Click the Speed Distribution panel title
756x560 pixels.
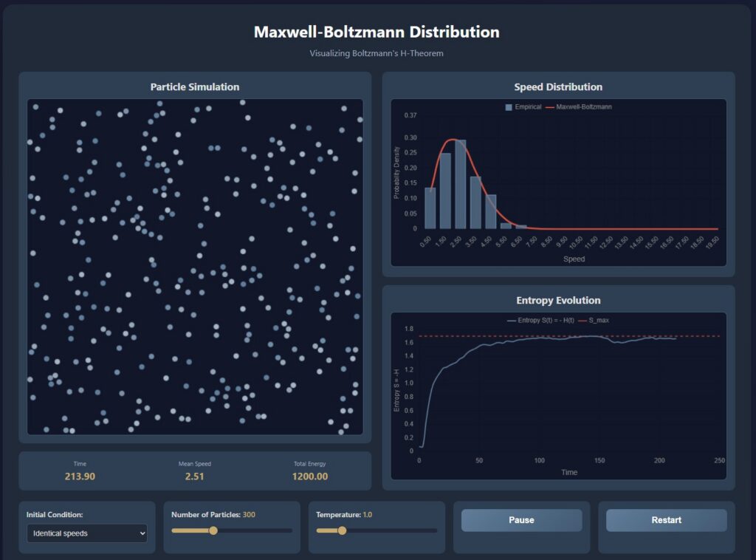558,87
